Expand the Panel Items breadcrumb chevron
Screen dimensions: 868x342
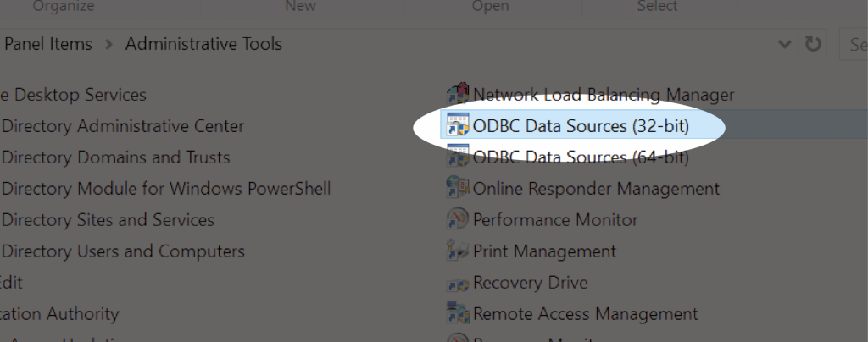[109, 44]
